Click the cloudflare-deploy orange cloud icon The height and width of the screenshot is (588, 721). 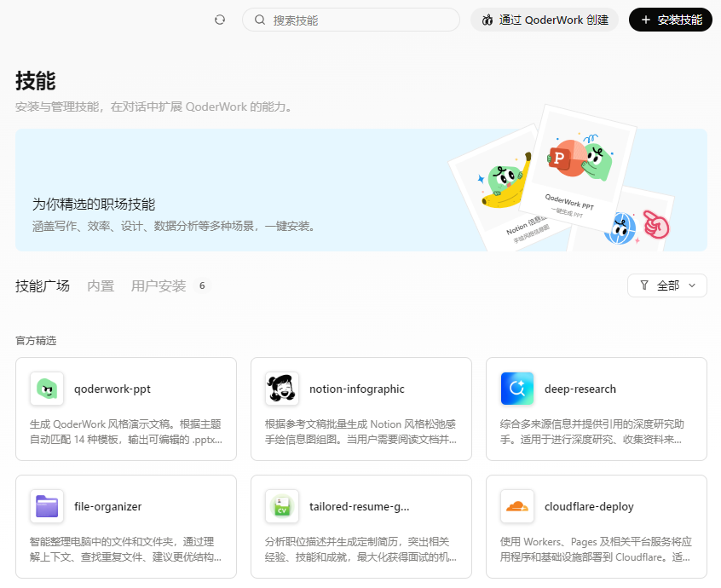pos(517,507)
